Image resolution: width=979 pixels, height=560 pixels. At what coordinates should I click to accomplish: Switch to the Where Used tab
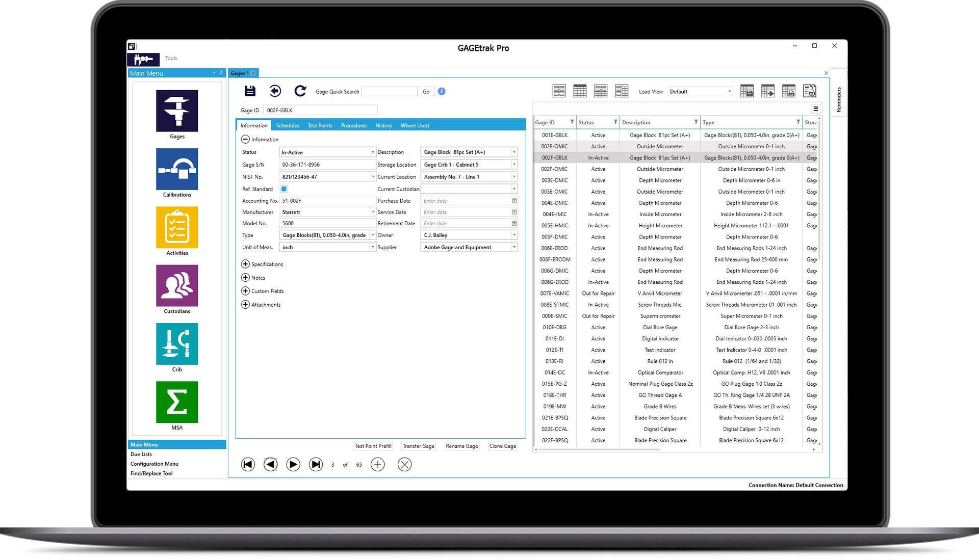(415, 125)
